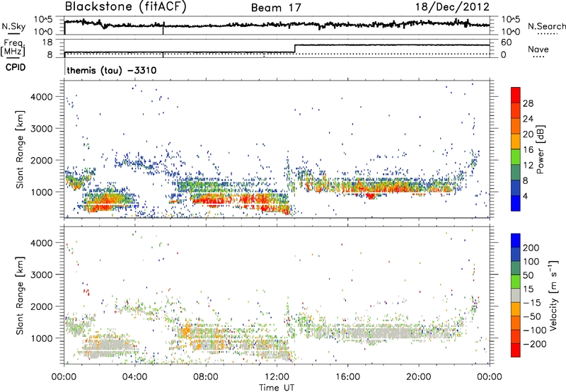Viewport: 566px width, 392px height.
Task: Click the 04:00 time axis label
Action: click(135, 377)
